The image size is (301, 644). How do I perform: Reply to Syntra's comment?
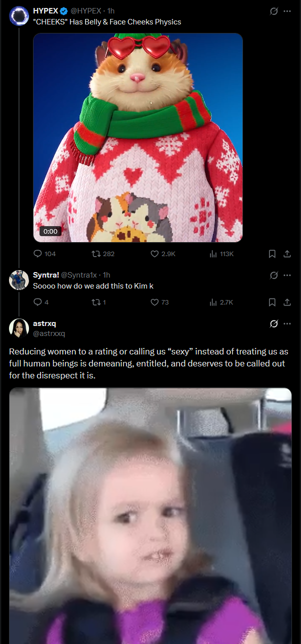pyautogui.click(x=41, y=302)
